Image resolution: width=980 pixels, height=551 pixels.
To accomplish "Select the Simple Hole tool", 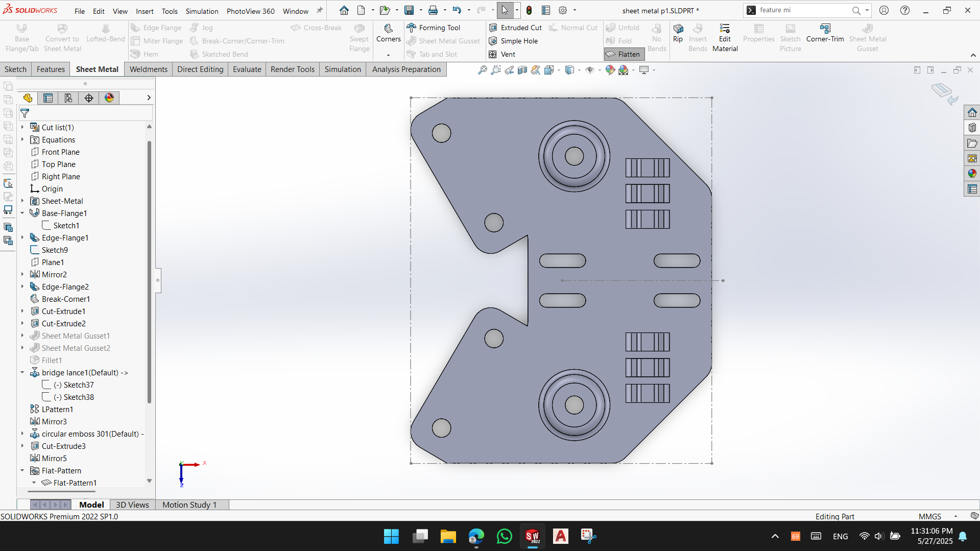I will [x=513, y=41].
